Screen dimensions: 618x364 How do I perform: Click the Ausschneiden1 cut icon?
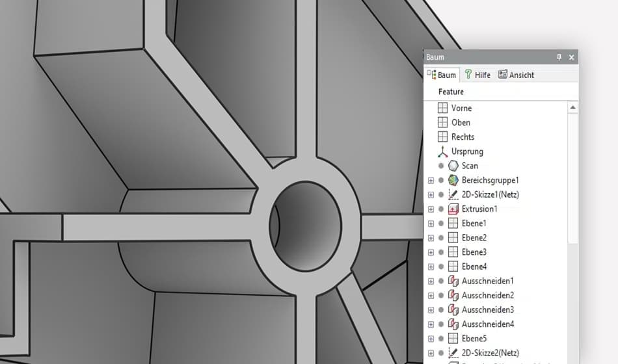pyautogui.click(x=453, y=281)
